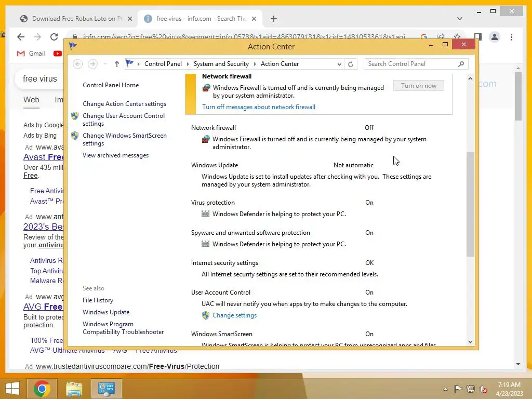Open address bar history dropdown

(x=339, y=64)
